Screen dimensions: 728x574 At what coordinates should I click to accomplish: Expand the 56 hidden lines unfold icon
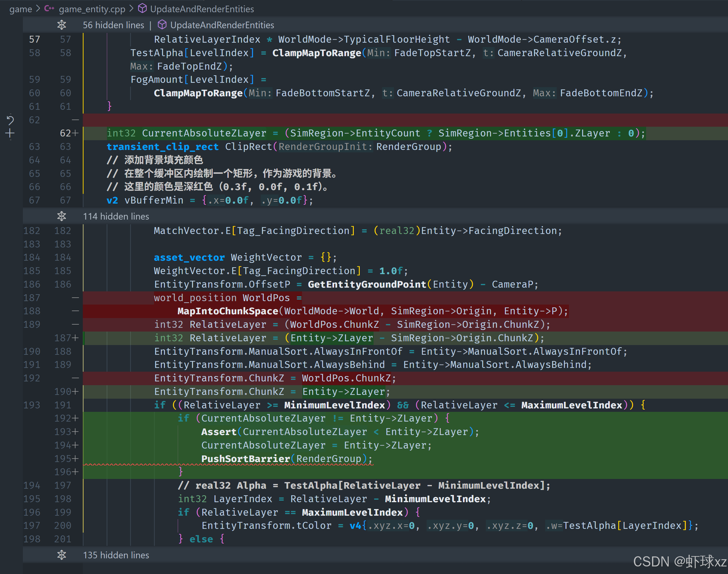coord(61,25)
